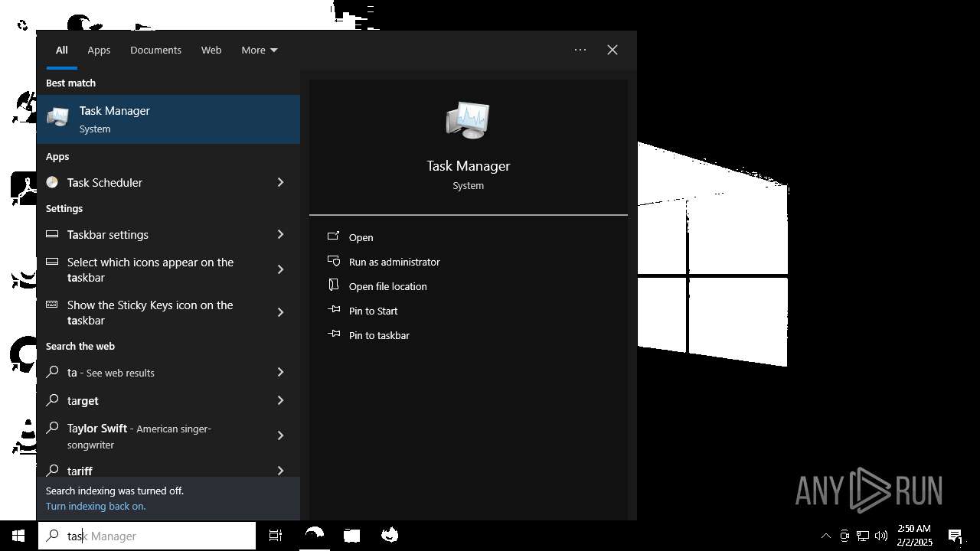Expand arrow next to 'tariff' suggestion

280,471
